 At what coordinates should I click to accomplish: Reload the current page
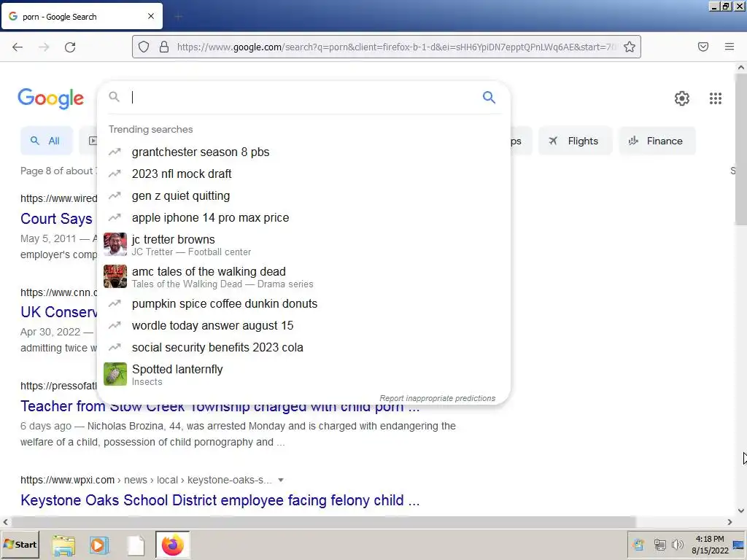70,47
